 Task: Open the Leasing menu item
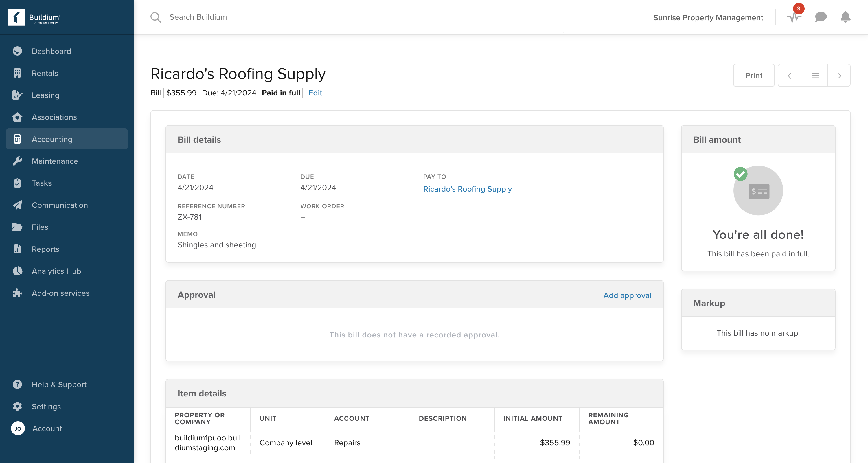click(x=67, y=95)
